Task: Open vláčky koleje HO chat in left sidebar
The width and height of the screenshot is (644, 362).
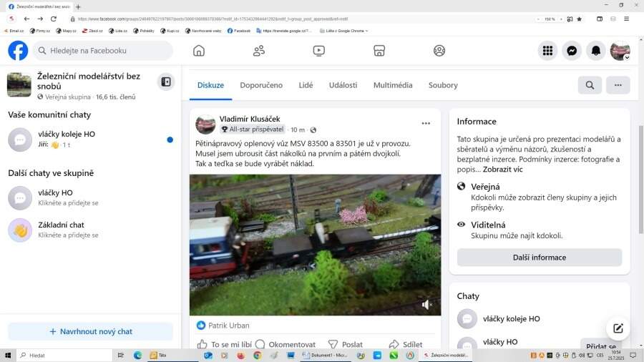Action: 90,139
